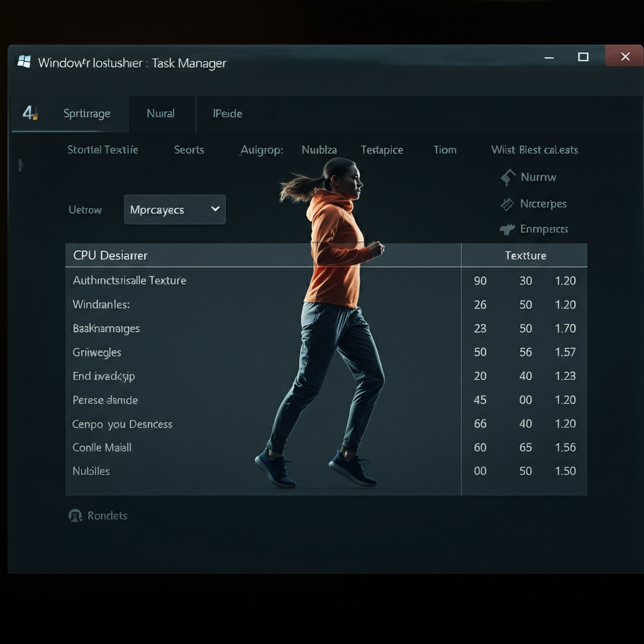This screenshot has width=644, height=644.
Task: Click the Windows logo in the title bar
Action: (25, 62)
